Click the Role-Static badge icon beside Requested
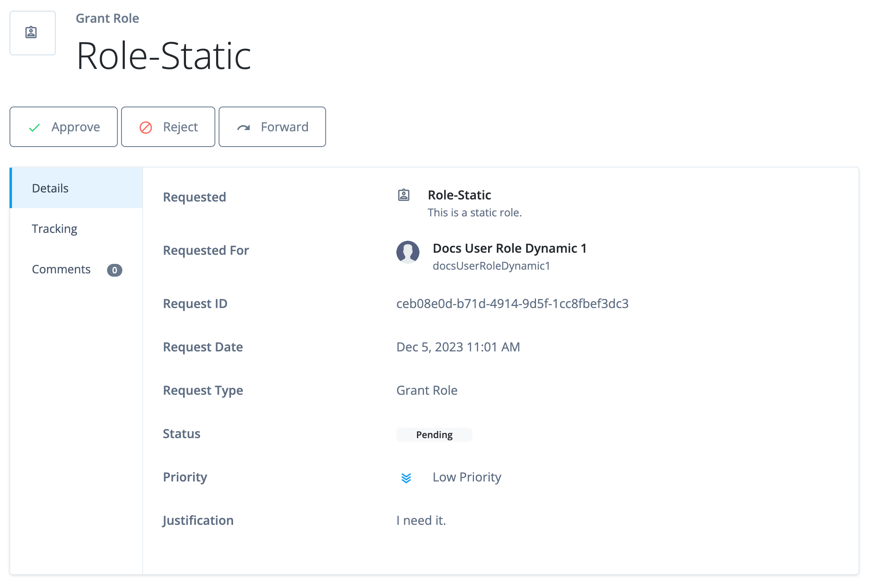872x588 pixels. point(404,195)
